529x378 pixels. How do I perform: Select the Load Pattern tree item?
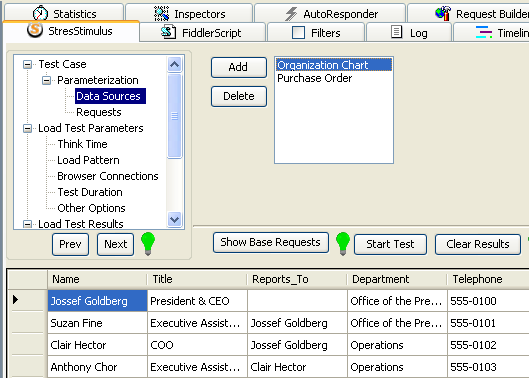(88, 160)
